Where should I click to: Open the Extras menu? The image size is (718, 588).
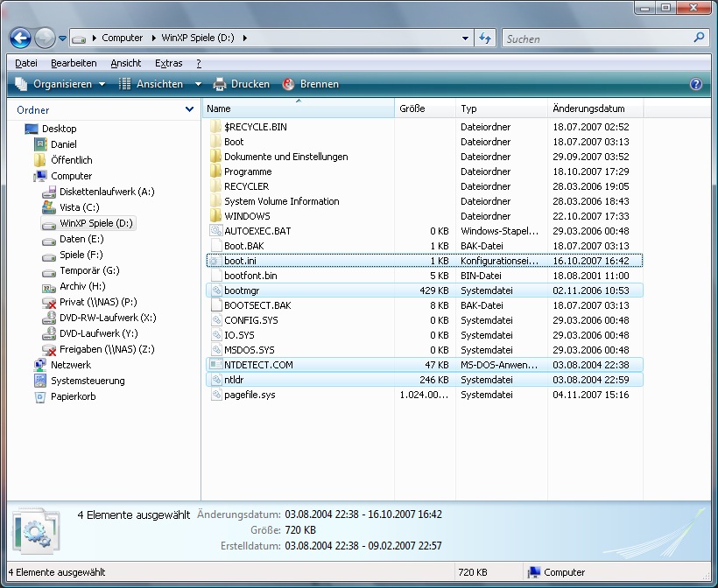(x=168, y=63)
